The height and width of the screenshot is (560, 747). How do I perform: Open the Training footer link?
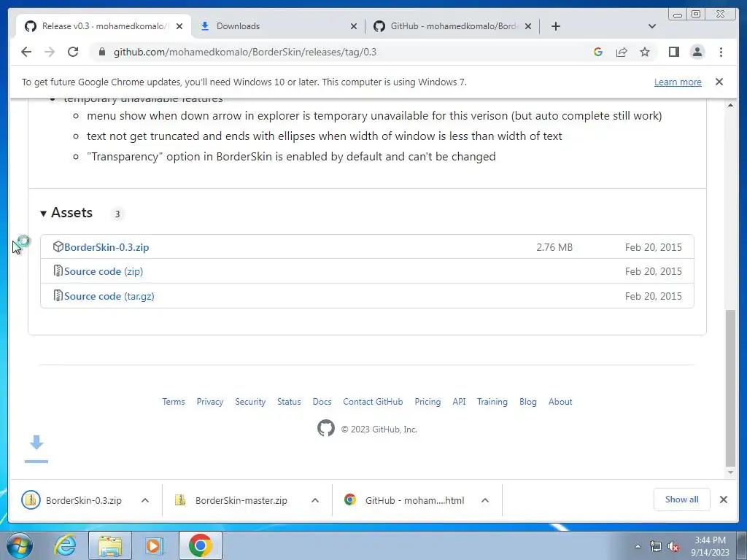[x=492, y=402]
